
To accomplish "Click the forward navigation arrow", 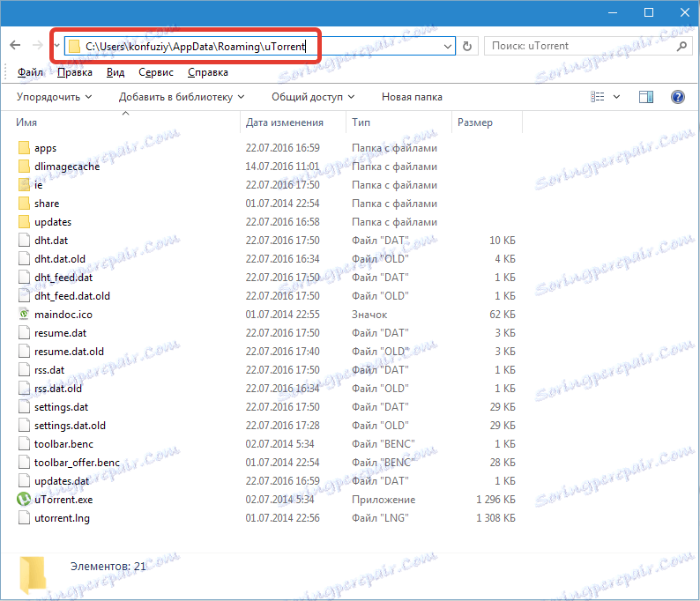I will click(38, 45).
